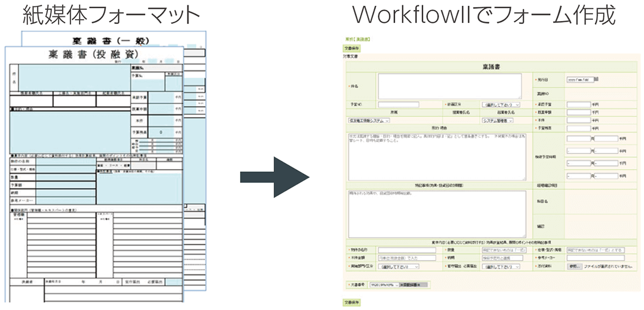The height and width of the screenshot is (310, 644).
Task: Click the 予算NO input field
Action: 398,105
